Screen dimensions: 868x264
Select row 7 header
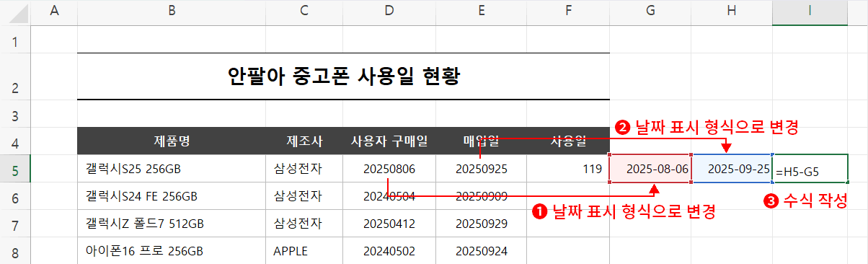click(15, 223)
